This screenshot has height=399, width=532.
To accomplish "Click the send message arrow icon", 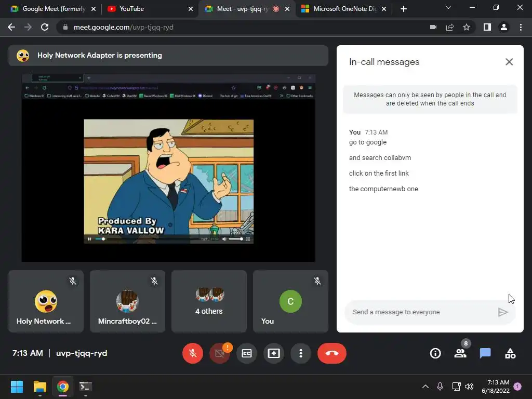I will pos(503,312).
